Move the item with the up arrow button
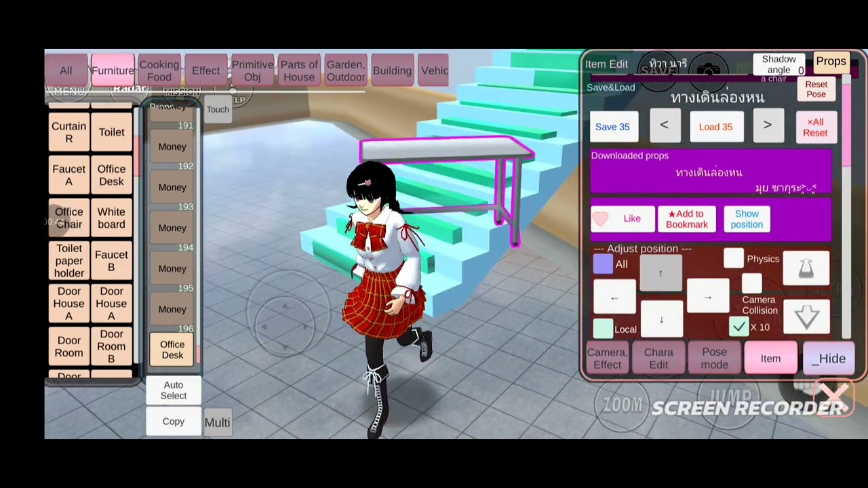 (660, 273)
